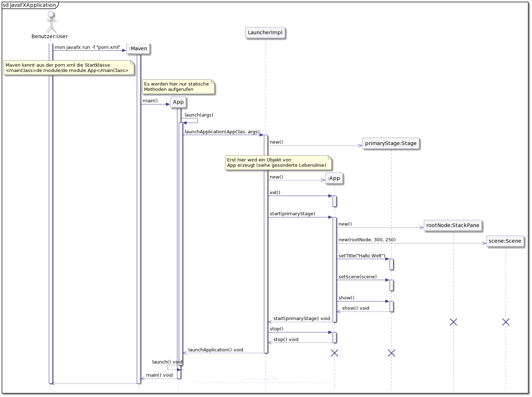This screenshot has width=532, height=397.
Task: Click the "stop():void" return label
Action: 286,340
